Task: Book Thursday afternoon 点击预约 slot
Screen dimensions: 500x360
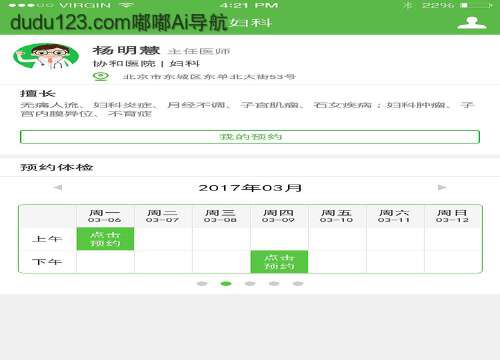Action: coord(279,262)
